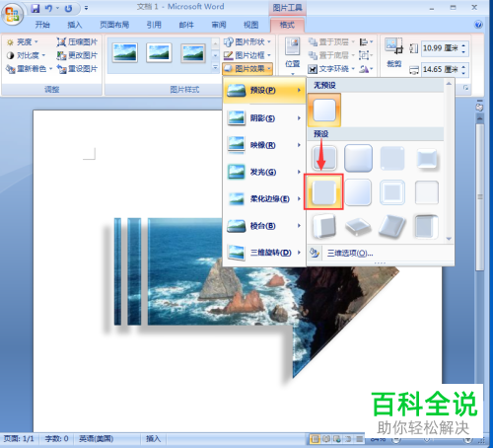Open the 阴影(S) shadow submenu
Viewport: 493px width, 448px height.
click(264, 118)
